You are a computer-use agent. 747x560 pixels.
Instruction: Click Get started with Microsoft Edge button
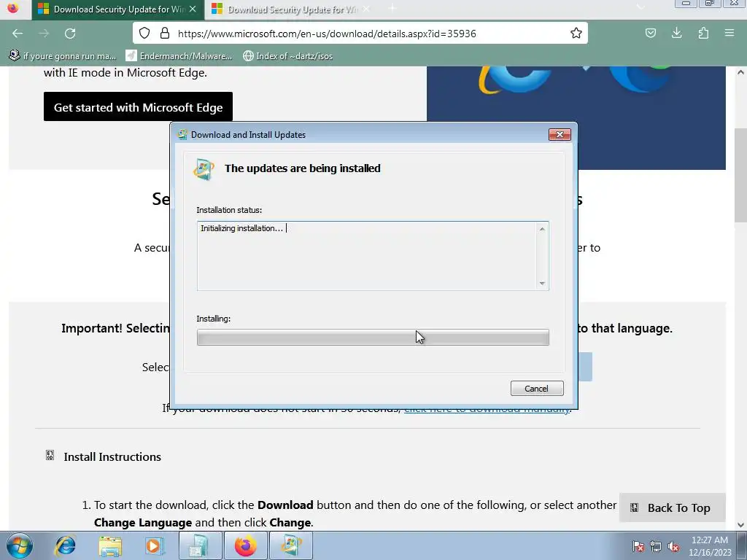click(138, 106)
